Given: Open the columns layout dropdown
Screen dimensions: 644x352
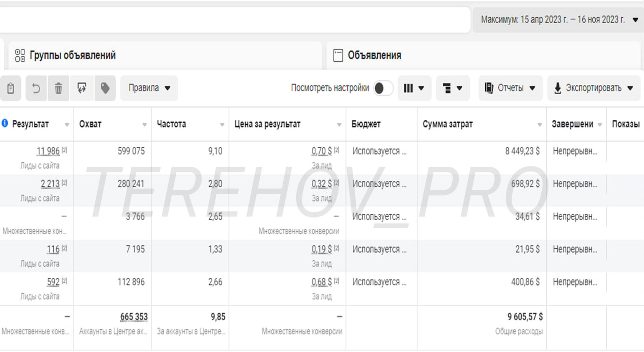Looking at the screenshot, I should click(414, 88).
